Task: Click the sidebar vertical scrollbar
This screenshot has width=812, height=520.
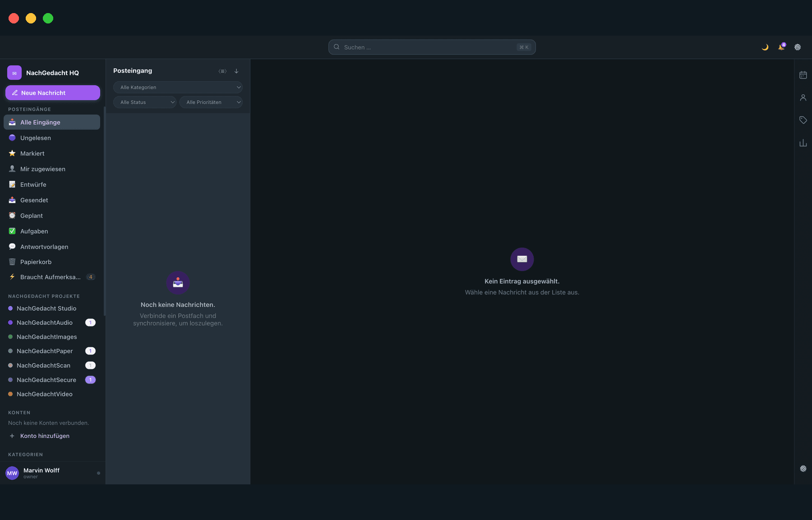Action: pyautogui.click(x=105, y=211)
